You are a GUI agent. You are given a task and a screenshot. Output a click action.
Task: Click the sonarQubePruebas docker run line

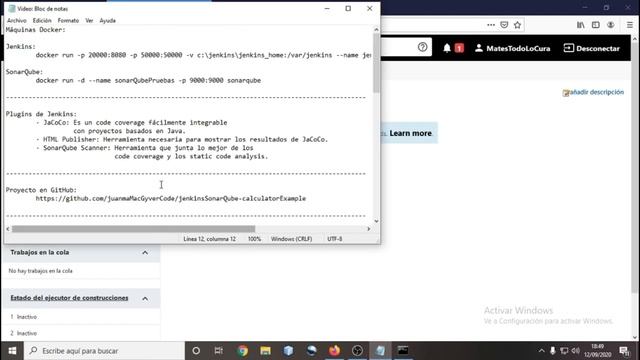pyautogui.click(x=148, y=80)
